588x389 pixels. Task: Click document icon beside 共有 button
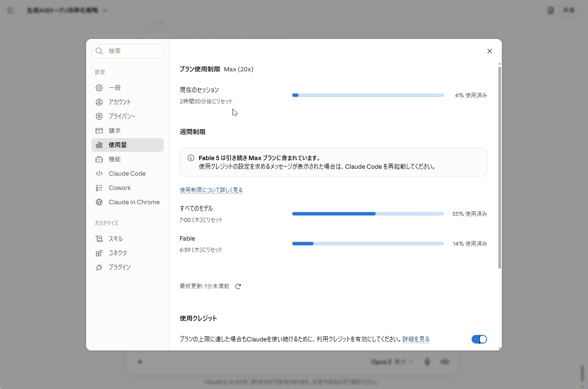pyautogui.click(x=550, y=10)
